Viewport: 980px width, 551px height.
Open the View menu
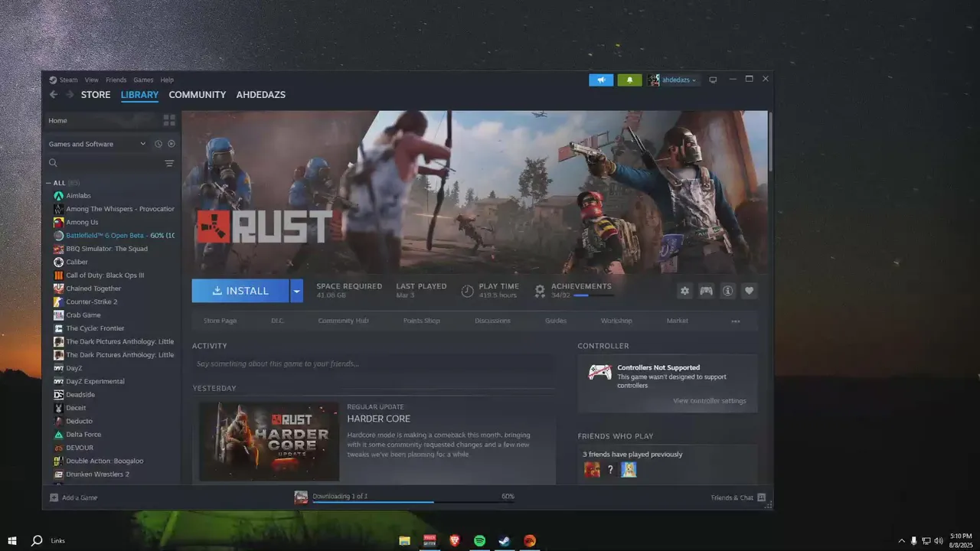coord(92,80)
